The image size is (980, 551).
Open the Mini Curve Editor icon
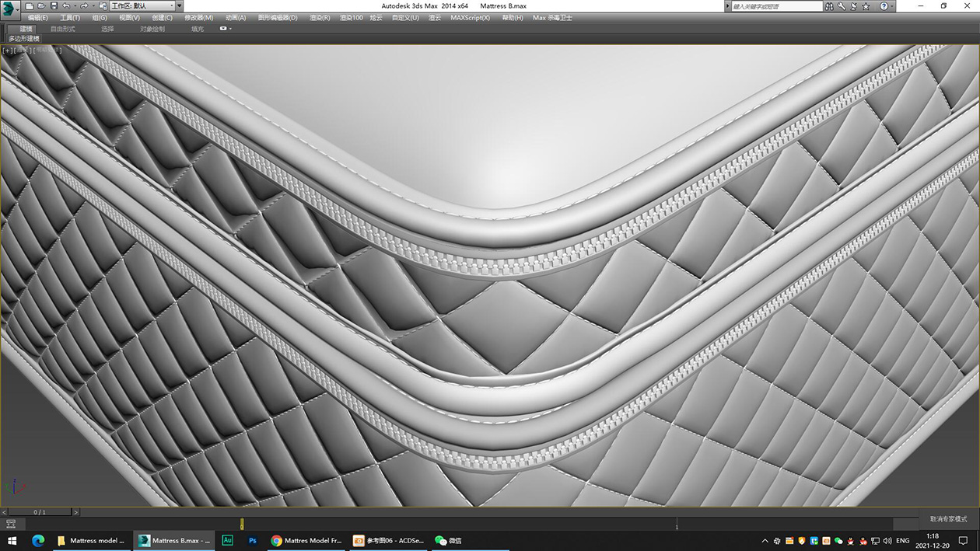(11, 525)
